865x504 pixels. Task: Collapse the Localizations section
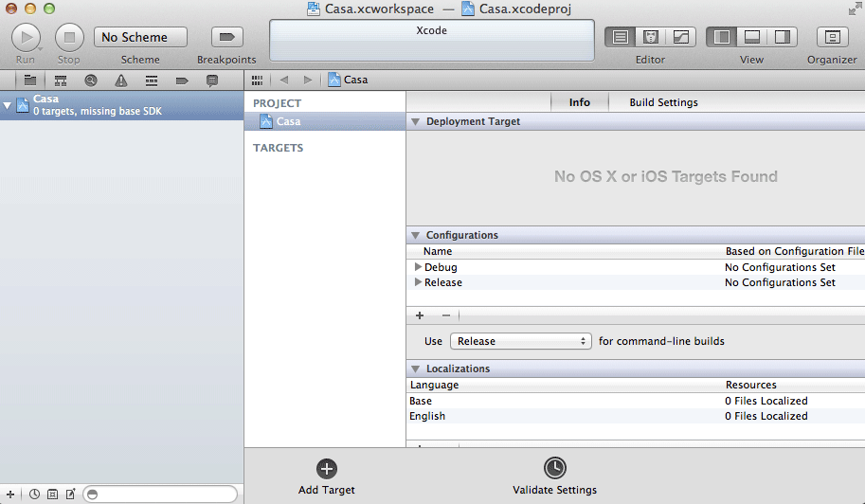(415, 369)
